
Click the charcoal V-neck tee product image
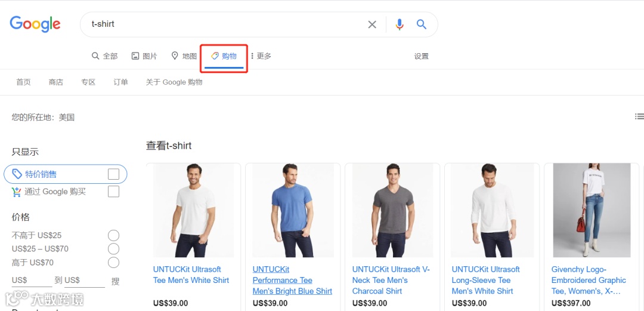pyautogui.click(x=392, y=210)
